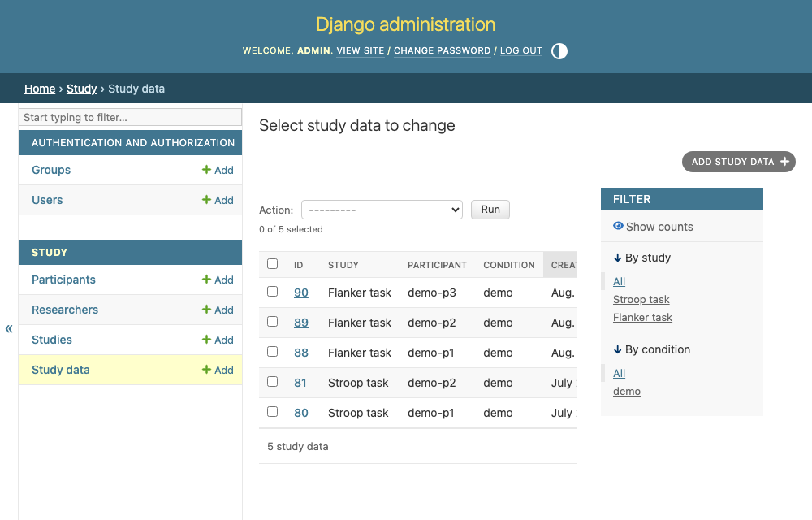
Task: Open the Action dropdown menu
Action: click(x=382, y=210)
